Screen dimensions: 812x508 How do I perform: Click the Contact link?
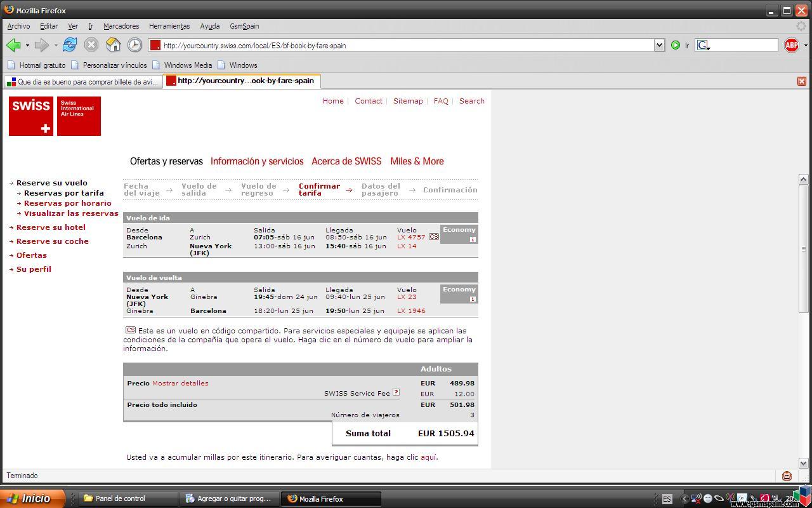(x=369, y=101)
